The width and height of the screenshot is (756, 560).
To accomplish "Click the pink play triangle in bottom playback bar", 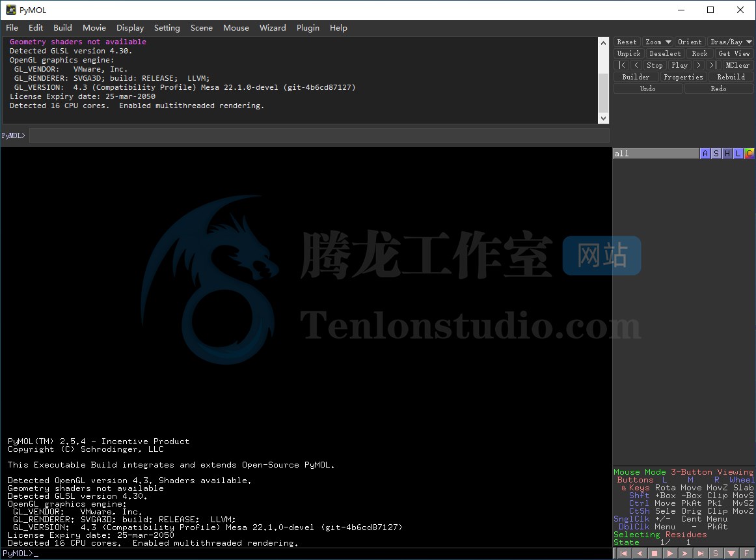I will [x=669, y=553].
